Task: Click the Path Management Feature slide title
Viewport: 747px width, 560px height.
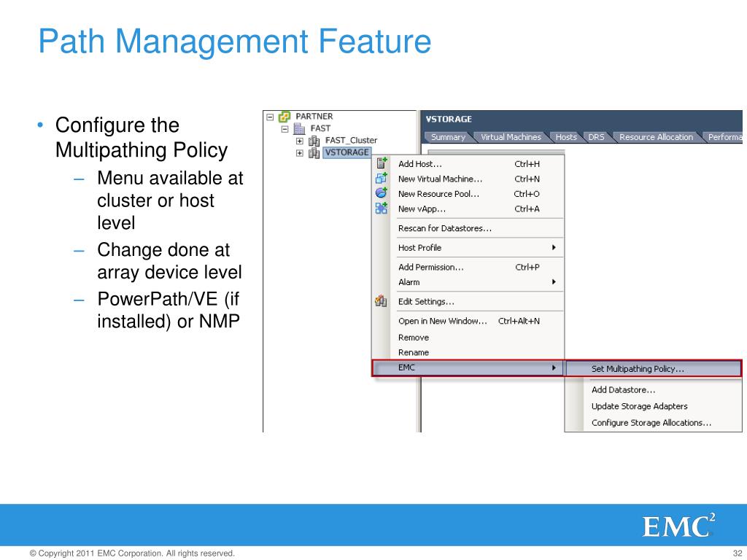Action: [234, 41]
